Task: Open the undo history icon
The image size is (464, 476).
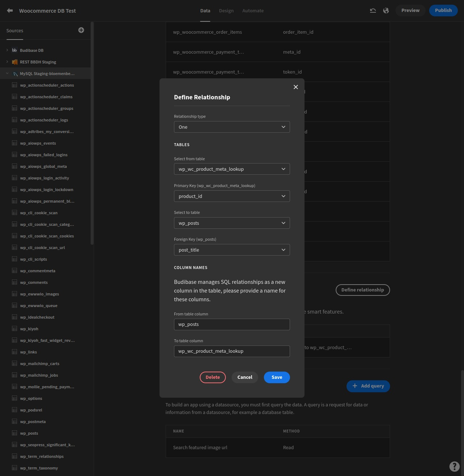Action: coord(373,11)
